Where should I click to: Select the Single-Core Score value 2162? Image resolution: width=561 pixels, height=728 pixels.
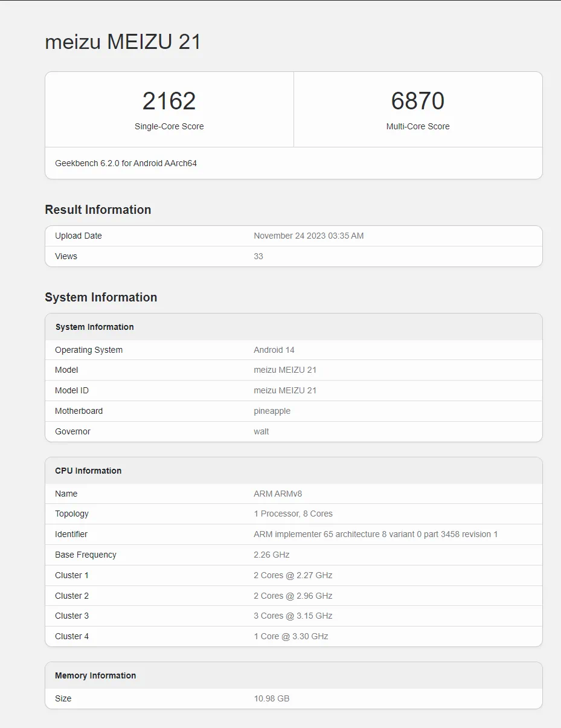click(x=169, y=101)
